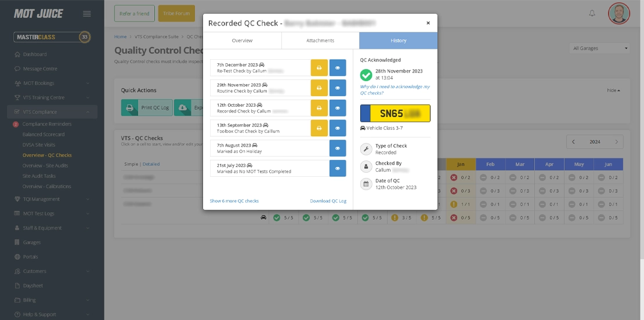
Task: Expand TQI Management menu
Action: (x=52, y=199)
